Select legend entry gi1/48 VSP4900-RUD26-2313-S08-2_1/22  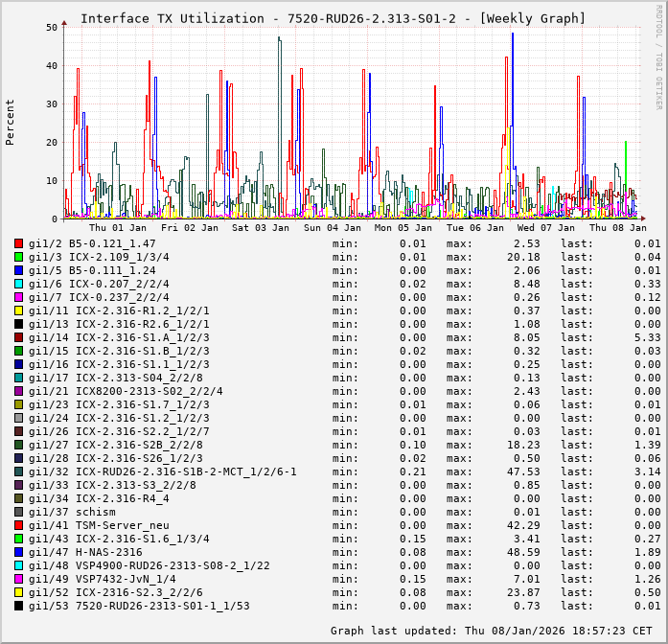(150, 565)
